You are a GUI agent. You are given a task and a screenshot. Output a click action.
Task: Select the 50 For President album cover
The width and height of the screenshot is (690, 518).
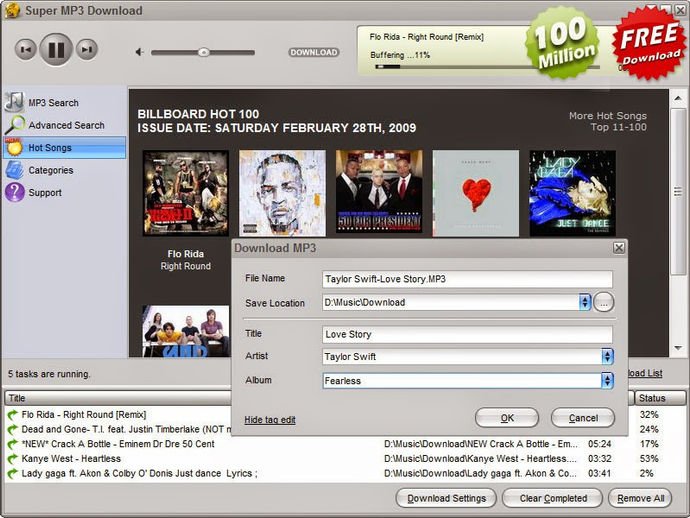coord(379,191)
